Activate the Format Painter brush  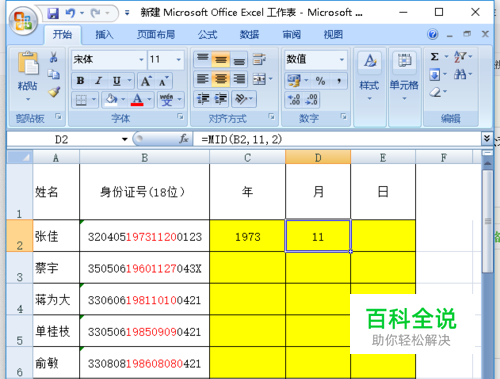coord(54,92)
